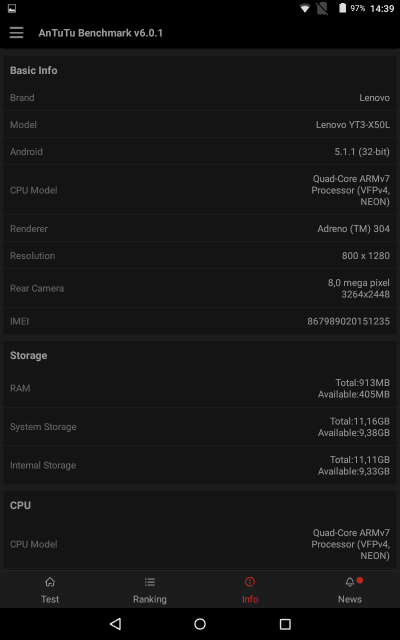Tap the Model Lenovo YT3-X50L row

[x=200, y=124]
